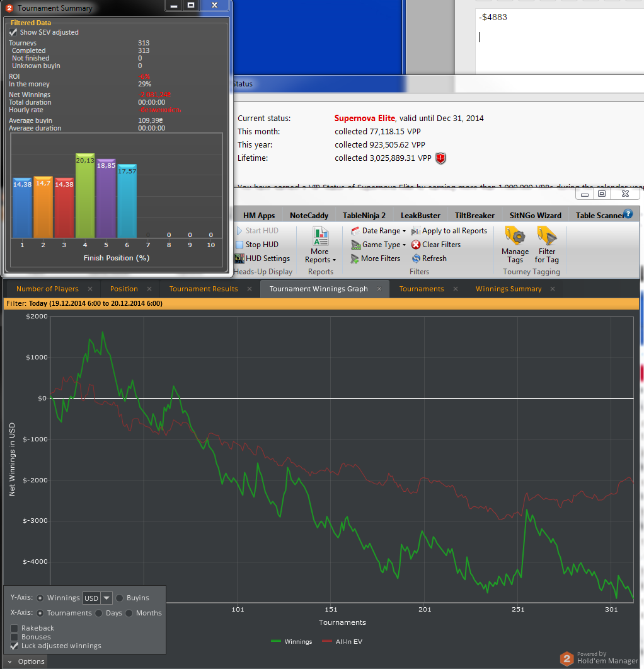Uncheck Luck adjusted winnings checkbox
This screenshot has height=669, width=644.
(x=14, y=646)
